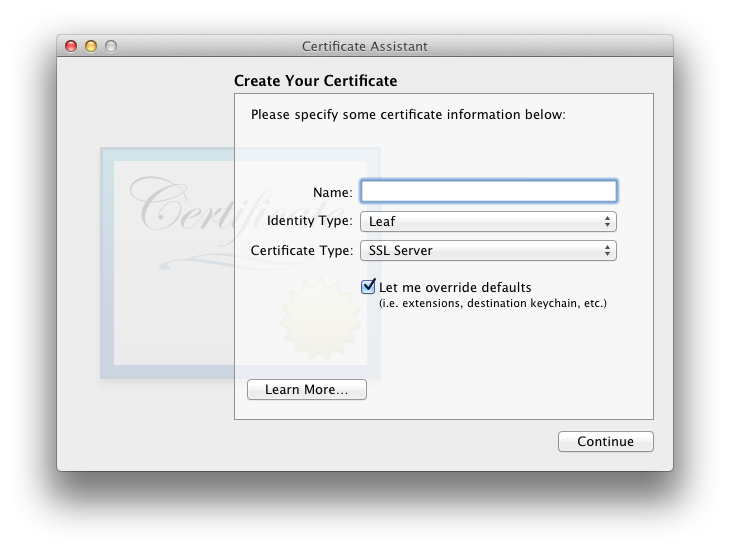Image resolution: width=730 pixels, height=550 pixels.
Task: Minimize the Certificate Assistant window
Action: [x=91, y=46]
